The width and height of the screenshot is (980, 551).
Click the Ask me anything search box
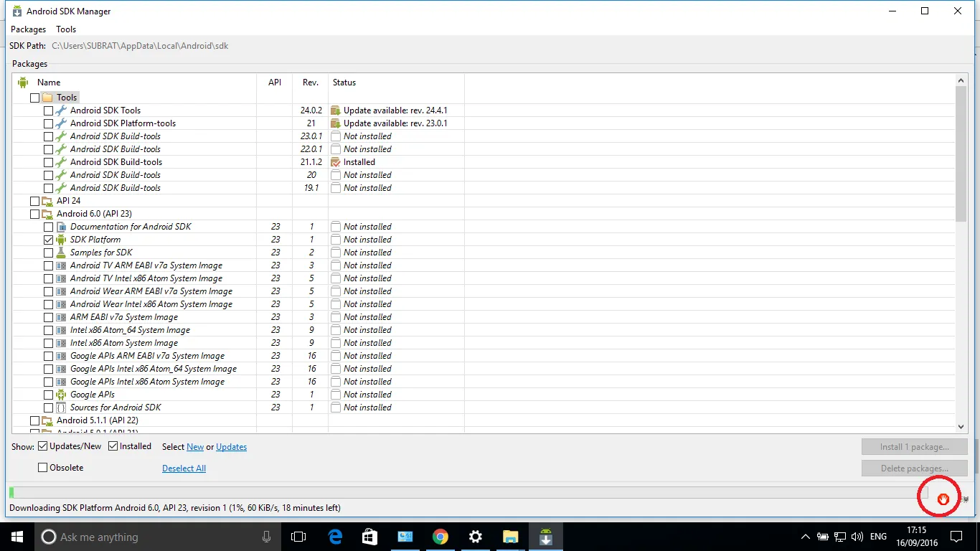pos(158,537)
